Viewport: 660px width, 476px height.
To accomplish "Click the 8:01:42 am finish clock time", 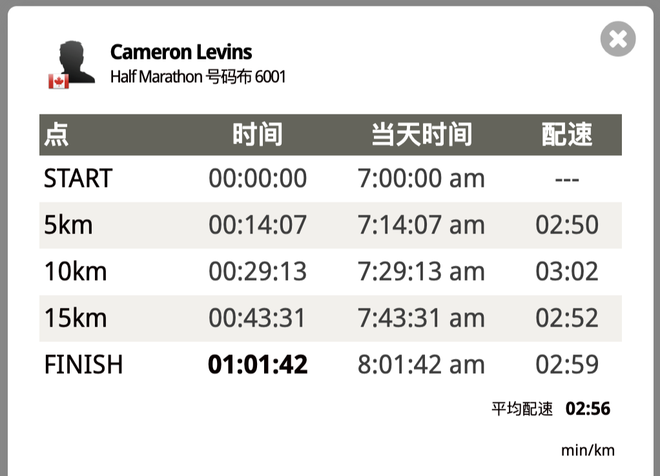I will click(x=421, y=364).
